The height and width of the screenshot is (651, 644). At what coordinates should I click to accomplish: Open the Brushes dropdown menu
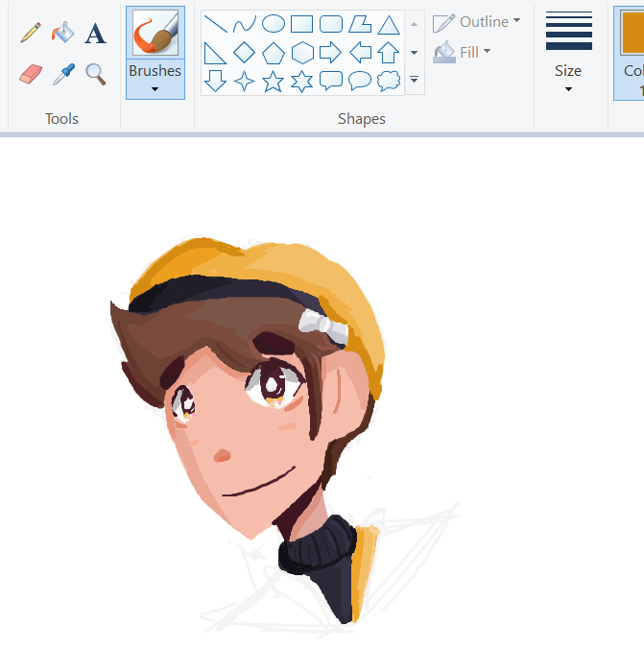click(x=155, y=80)
